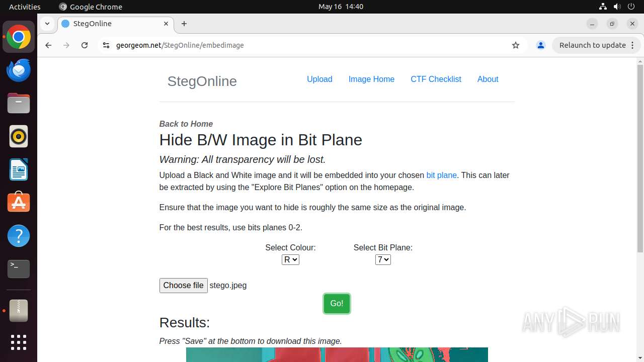The height and width of the screenshot is (362, 644).
Task: Open Activities overview
Action: tap(25, 7)
